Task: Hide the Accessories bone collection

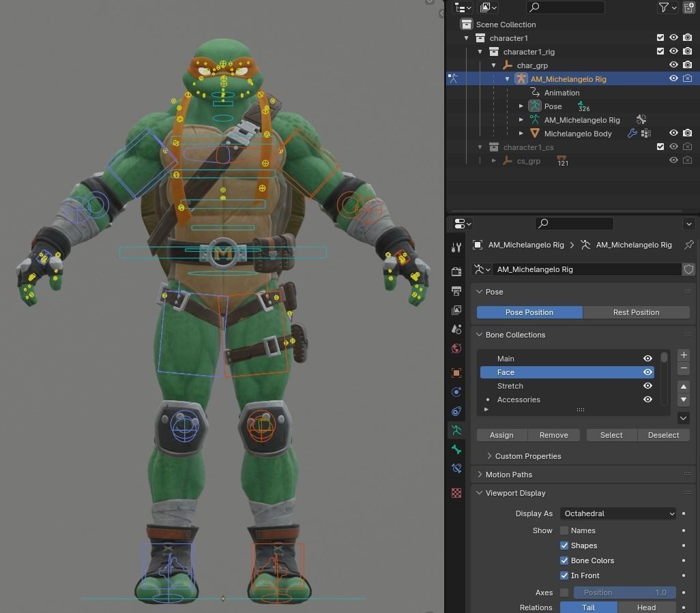Action: tap(647, 400)
